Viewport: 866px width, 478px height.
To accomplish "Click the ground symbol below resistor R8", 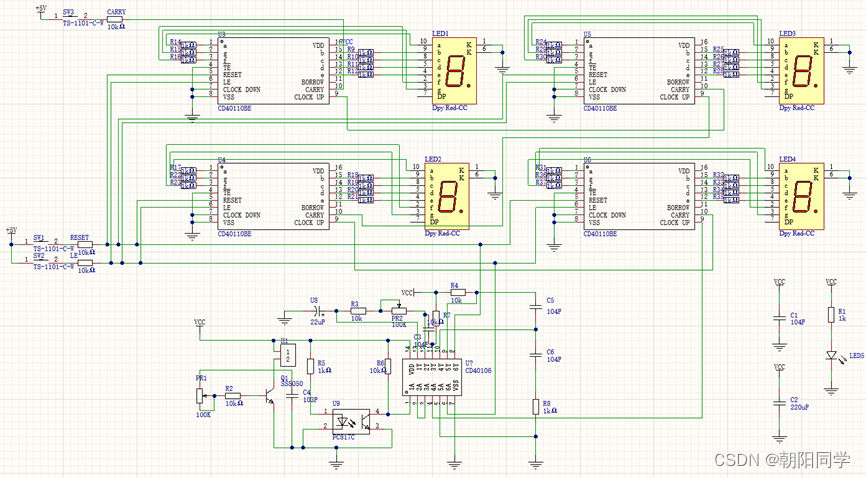I will click(x=535, y=465).
